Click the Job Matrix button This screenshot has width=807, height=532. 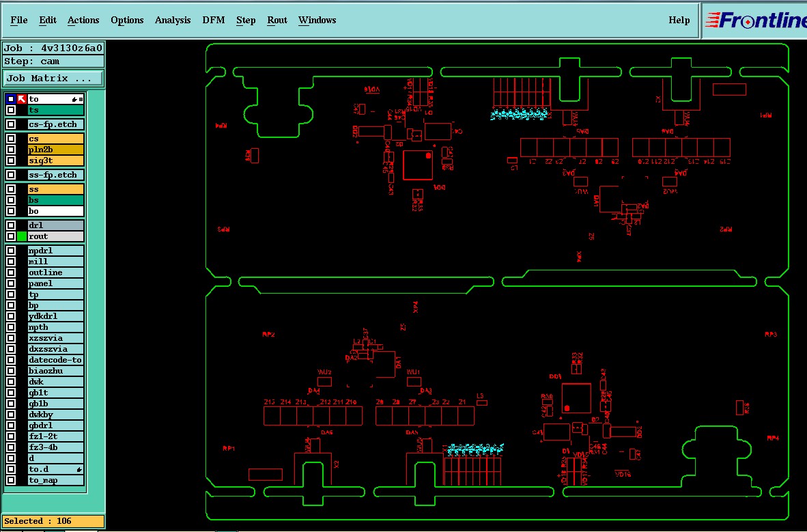point(53,79)
